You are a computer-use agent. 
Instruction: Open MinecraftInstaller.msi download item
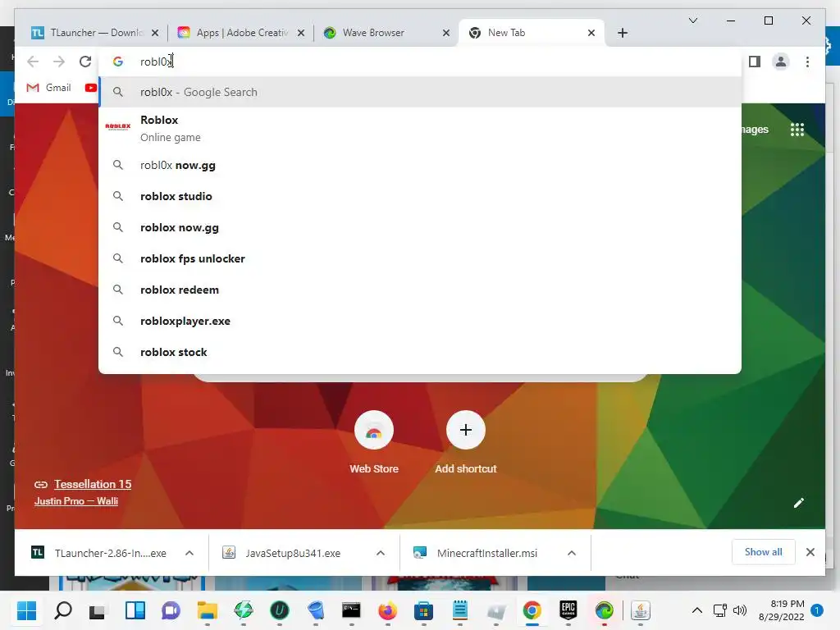tap(475, 553)
